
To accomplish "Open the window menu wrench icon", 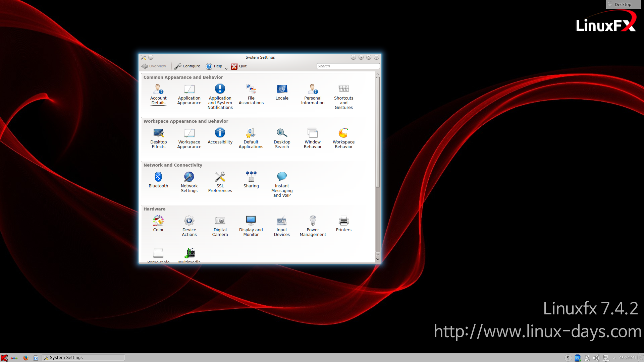I will [x=143, y=57].
